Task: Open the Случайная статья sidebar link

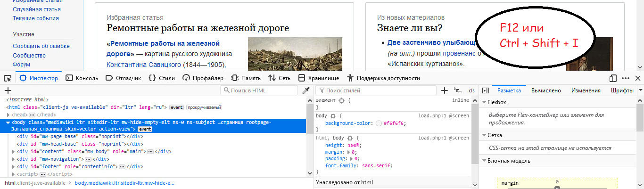Action: pos(37,9)
